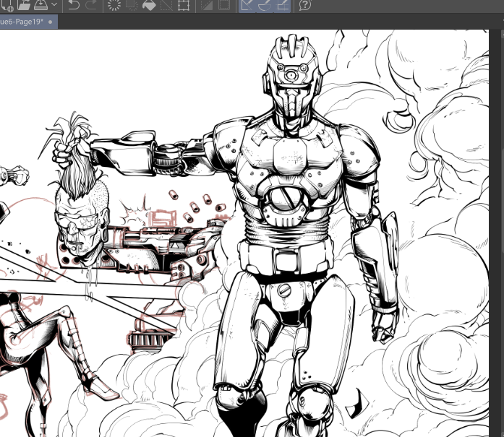Expand the Save options dropdown arrow
This screenshot has width=504, height=437.
54,4
